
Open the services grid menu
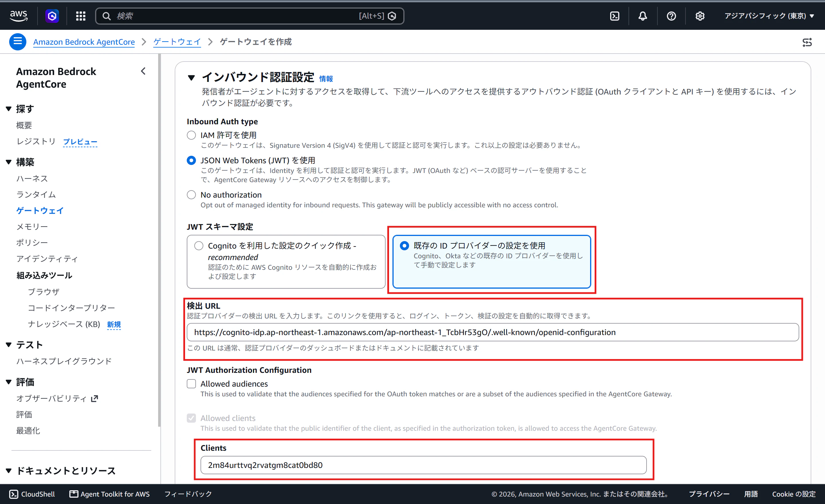[81, 16]
